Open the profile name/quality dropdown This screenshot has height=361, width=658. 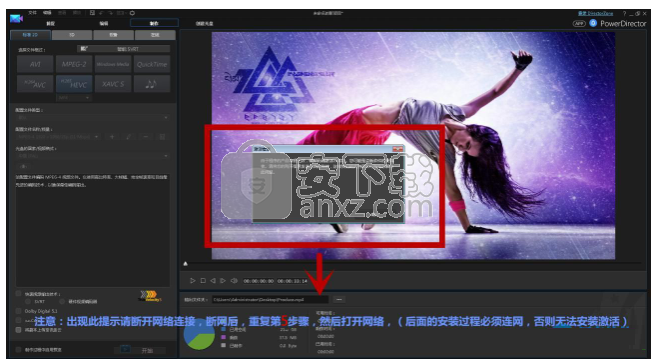[59, 137]
